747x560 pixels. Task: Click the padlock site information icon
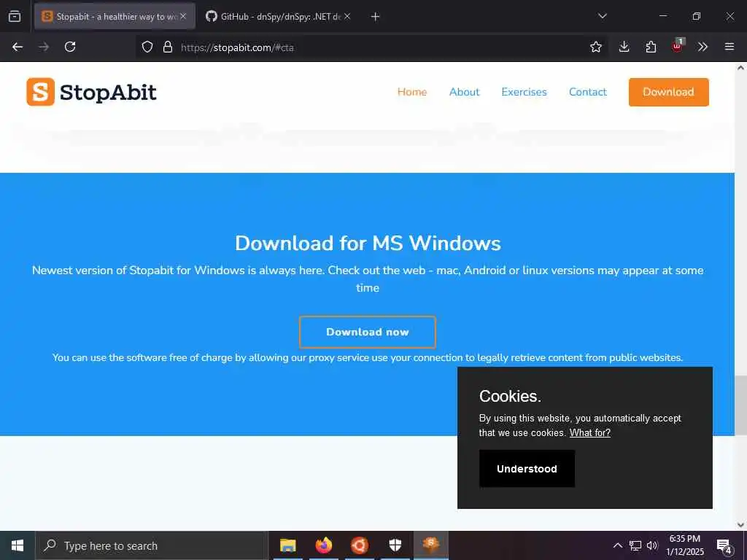pyautogui.click(x=167, y=47)
